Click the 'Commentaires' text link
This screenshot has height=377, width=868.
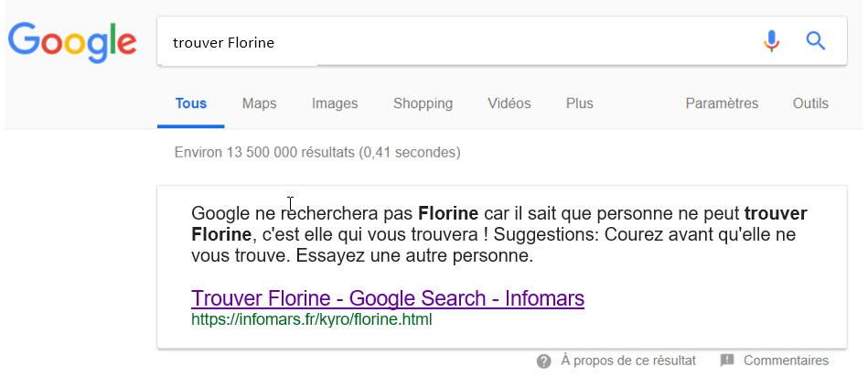click(x=786, y=361)
